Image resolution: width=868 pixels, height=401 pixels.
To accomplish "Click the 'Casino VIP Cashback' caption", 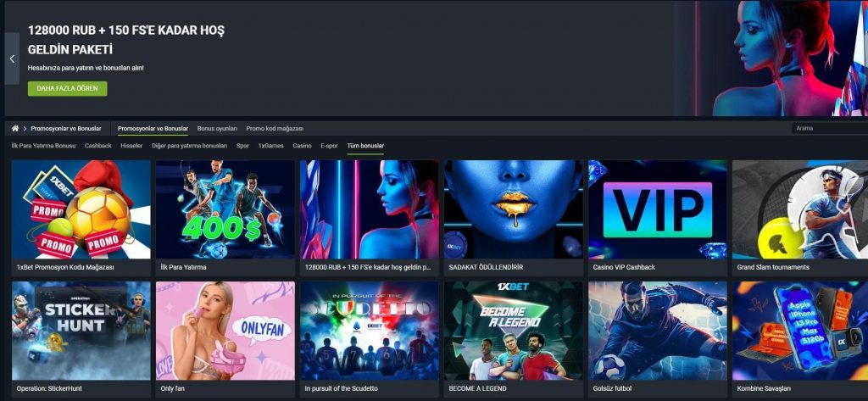I will (x=624, y=268).
